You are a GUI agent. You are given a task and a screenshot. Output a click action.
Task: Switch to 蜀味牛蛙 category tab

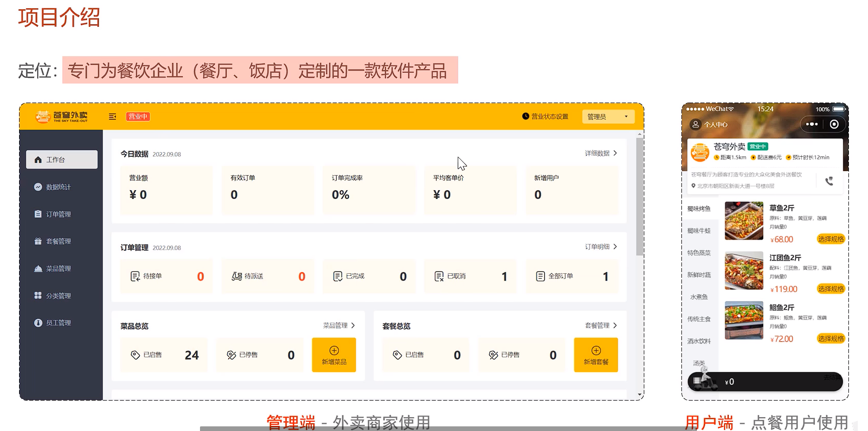coord(699,231)
